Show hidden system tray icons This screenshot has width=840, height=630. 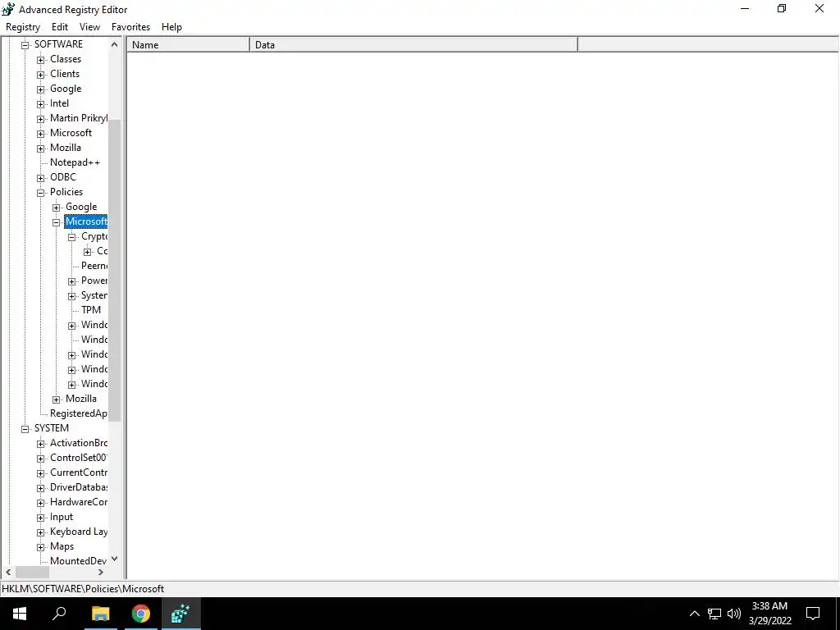(x=694, y=614)
